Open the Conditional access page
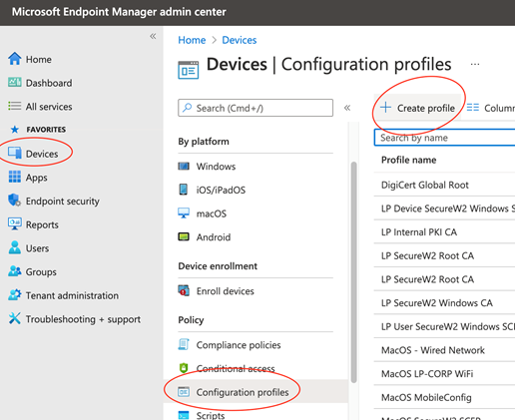The height and width of the screenshot is (420, 515). pyautogui.click(x=236, y=369)
